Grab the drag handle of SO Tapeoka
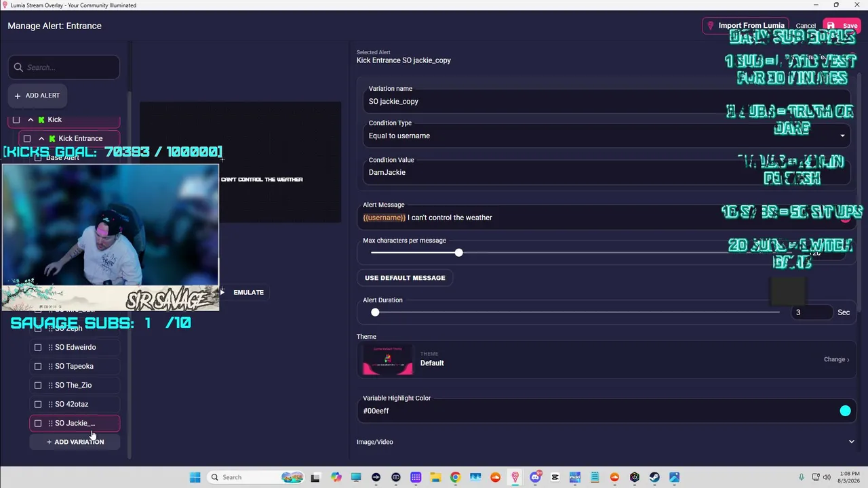Viewport: 868px width, 488px height. point(50,366)
